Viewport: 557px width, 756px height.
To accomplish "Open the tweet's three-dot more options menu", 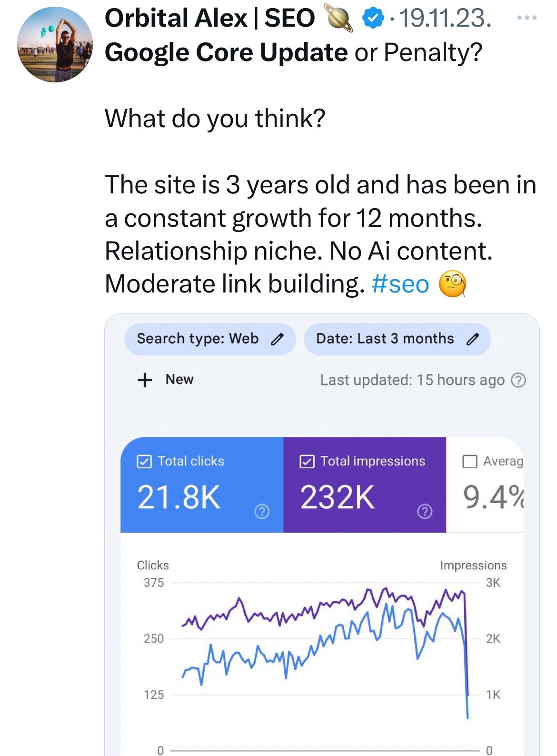I will (x=527, y=18).
